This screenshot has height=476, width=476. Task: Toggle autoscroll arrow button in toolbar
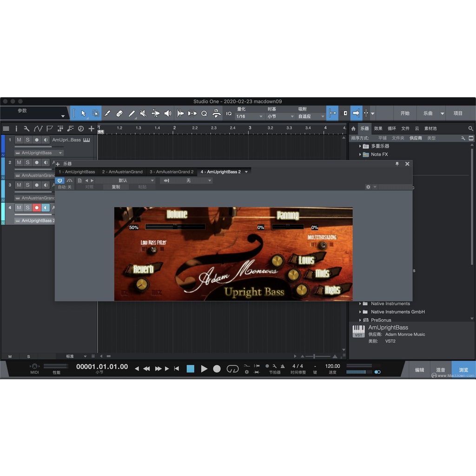pyautogui.click(x=356, y=113)
